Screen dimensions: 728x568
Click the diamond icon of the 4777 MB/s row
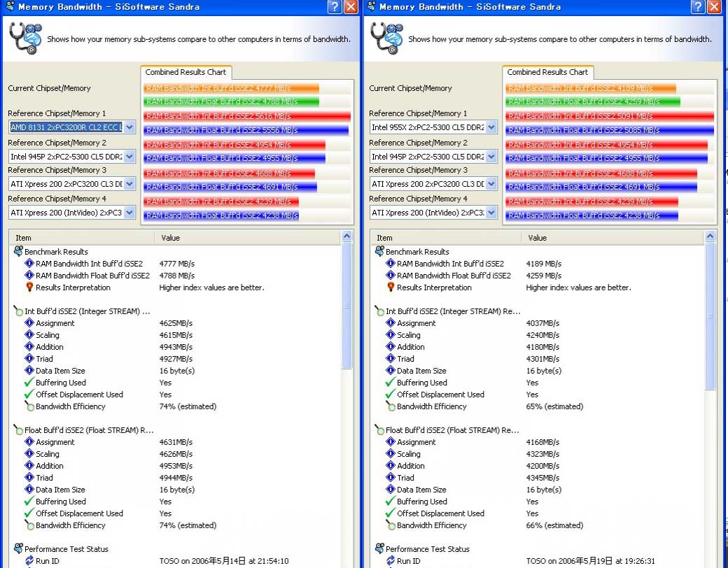tap(29, 264)
